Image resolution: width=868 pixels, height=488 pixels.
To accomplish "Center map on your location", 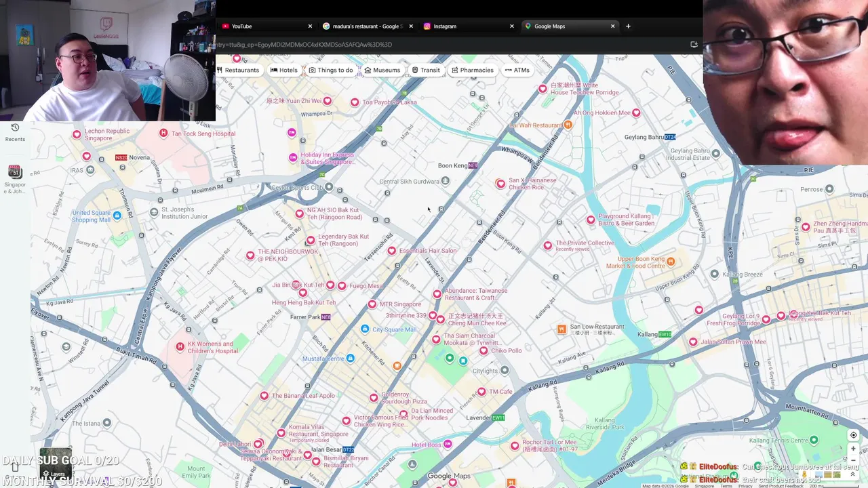I will tap(853, 435).
